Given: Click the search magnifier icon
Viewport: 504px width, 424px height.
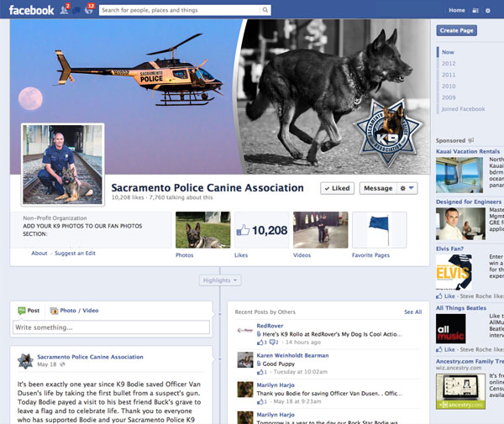Looking at the screenshot, I should coord(265,10).
